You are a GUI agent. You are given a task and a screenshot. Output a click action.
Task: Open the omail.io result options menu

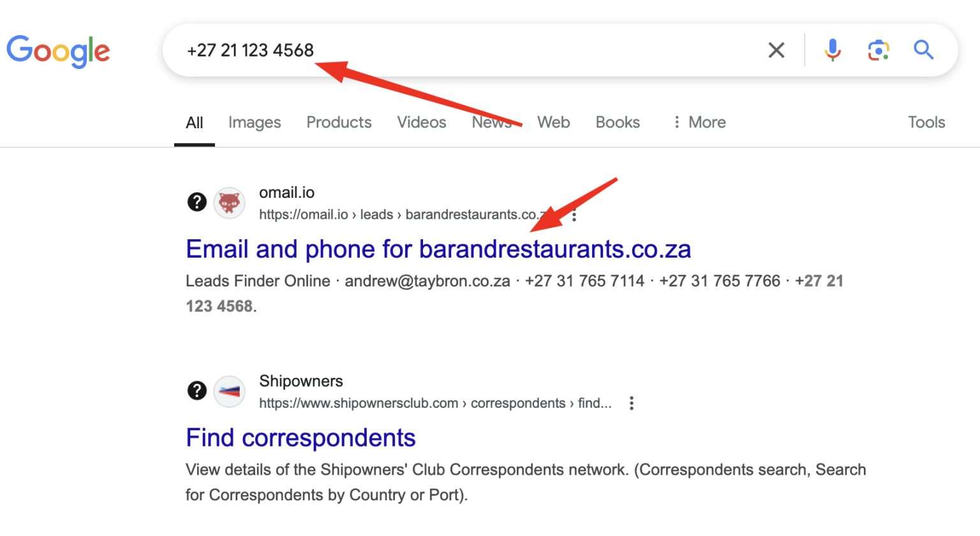point(574,215)
